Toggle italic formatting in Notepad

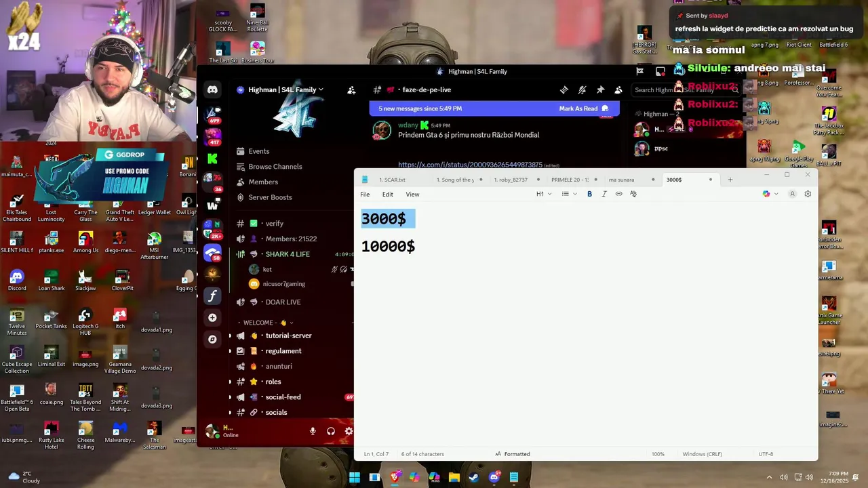pos(604,194)
